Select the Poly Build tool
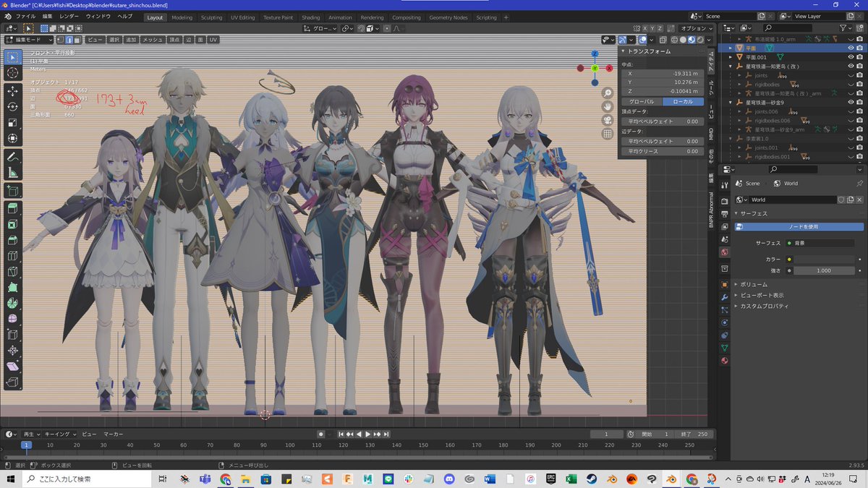 (x=13, y=288)
